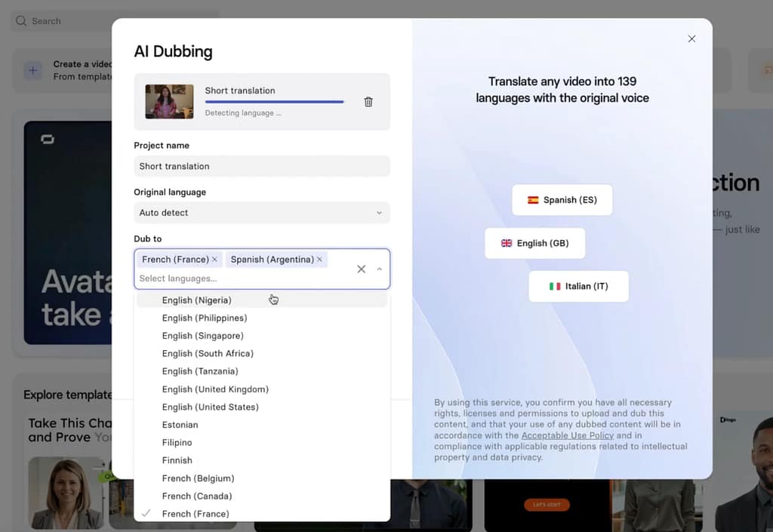Screen dimensions: 773x532
Task: Collapse the language list with the Dub to chevron
Action: point(379,269)
